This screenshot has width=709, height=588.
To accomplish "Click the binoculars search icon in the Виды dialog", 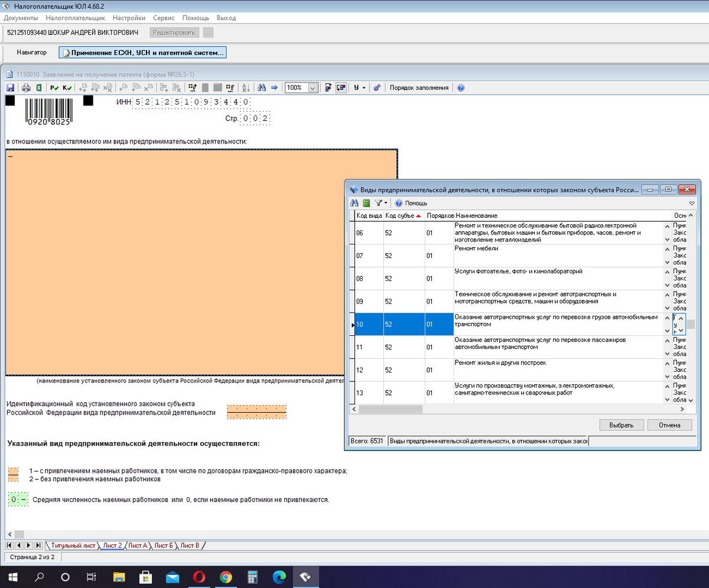I will coord(355,203).
